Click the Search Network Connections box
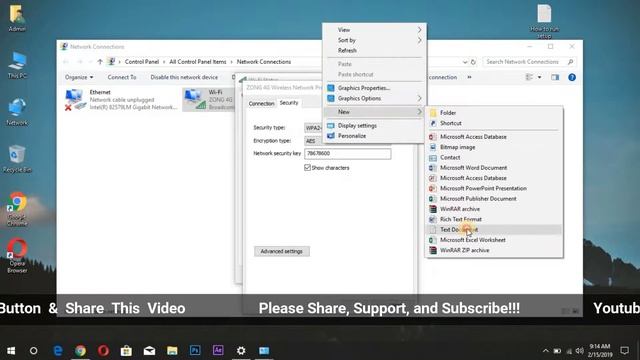 (x=529, y=62)
